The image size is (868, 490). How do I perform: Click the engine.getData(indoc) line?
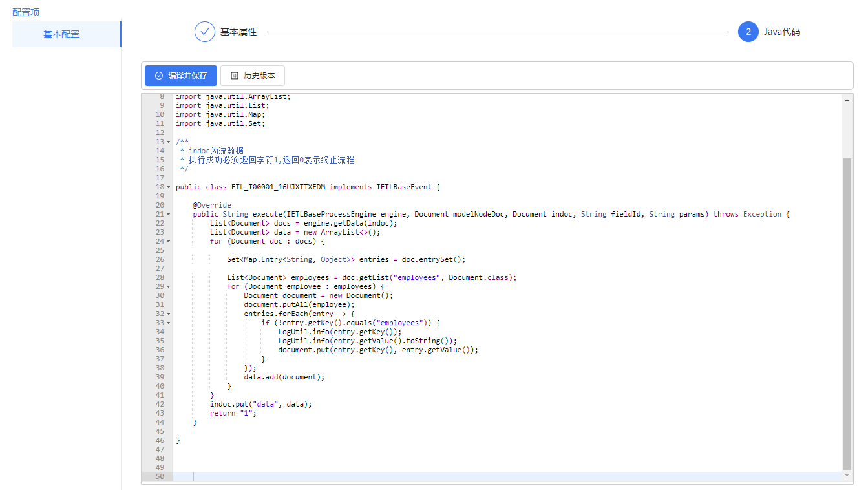(304, 223)
